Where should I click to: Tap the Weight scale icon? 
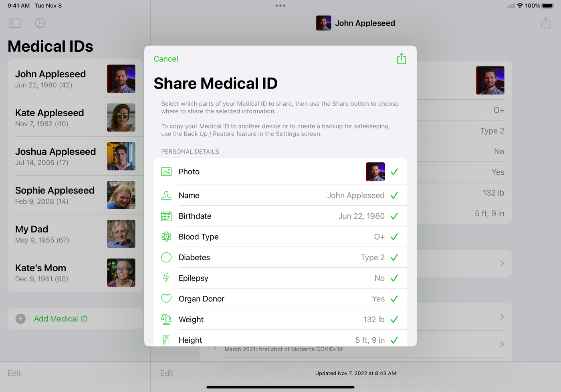click(166, 319)
